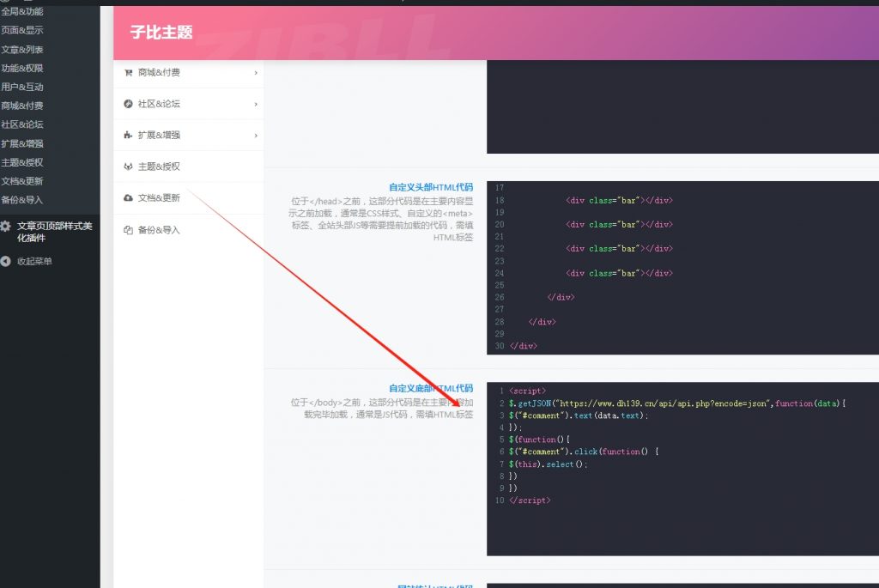The image size is (879, 588).
Task: Click the description text under 自定义头部HTML代码
Action: (x=381, y=219)
